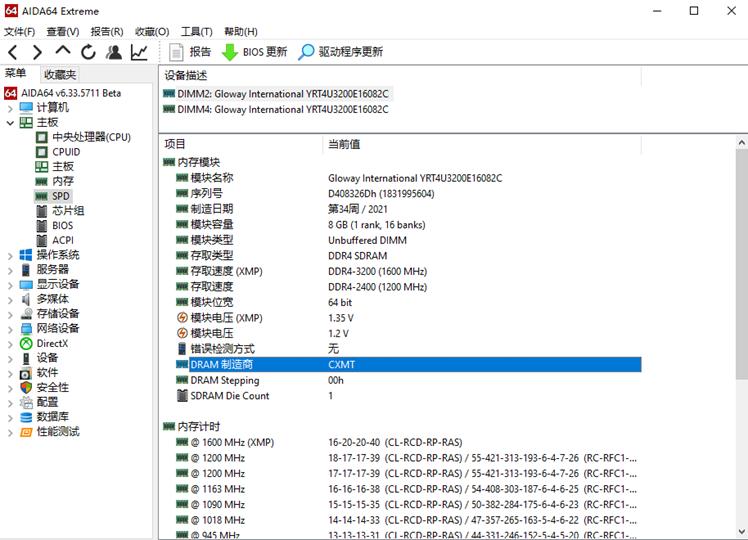Viewport: 748px width, 540px height.
Task: Expand the 存储设备 tree node
Action: click(10, 315)
